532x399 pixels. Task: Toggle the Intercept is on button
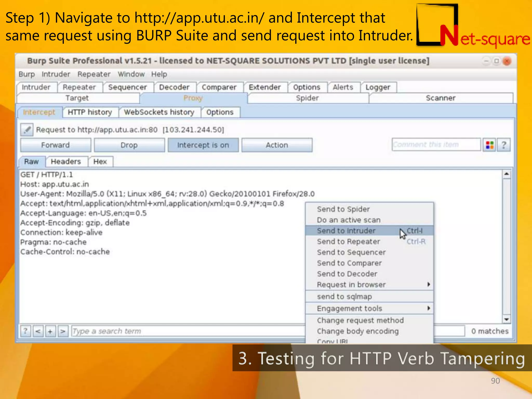tap(203, 145)
